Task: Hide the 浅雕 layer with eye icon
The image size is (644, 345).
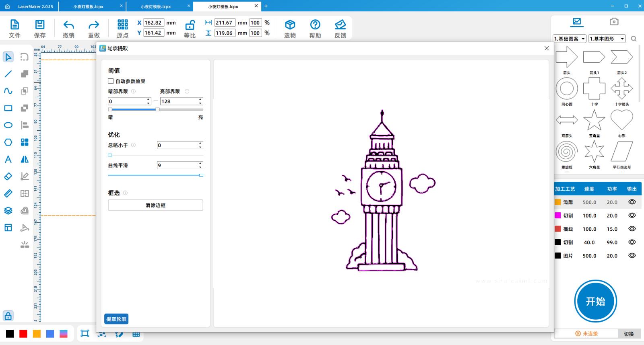Action: click(x=632, y=202)
